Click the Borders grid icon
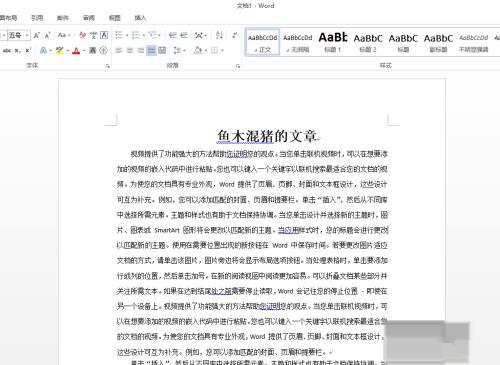The height and width of the screenshot is (365, 500). pos(215,50)
